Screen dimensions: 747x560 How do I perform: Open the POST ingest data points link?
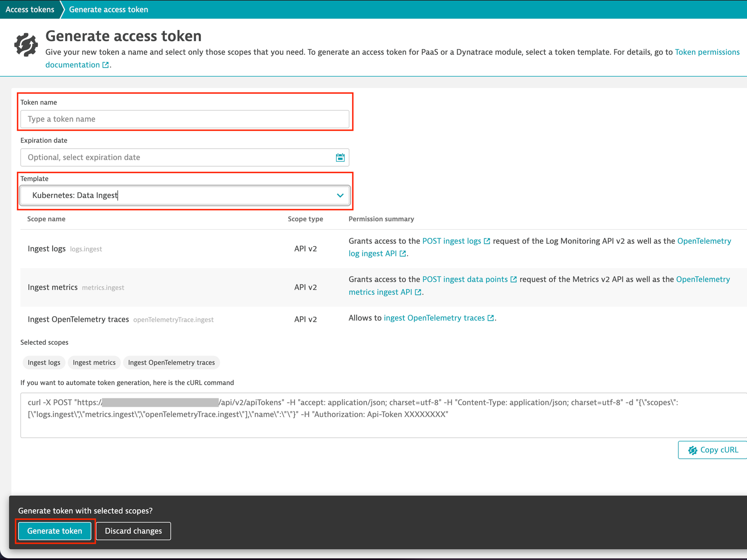tap(465, 279)
